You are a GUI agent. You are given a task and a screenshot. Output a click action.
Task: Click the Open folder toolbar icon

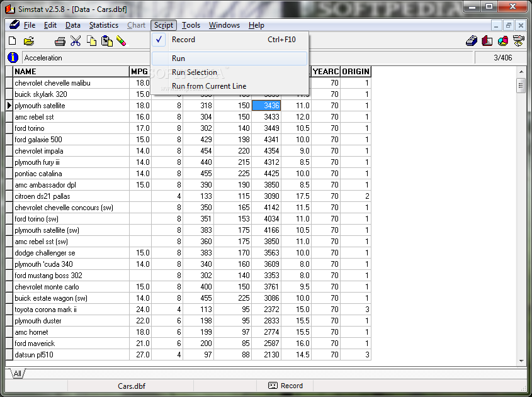pos(29,41)
